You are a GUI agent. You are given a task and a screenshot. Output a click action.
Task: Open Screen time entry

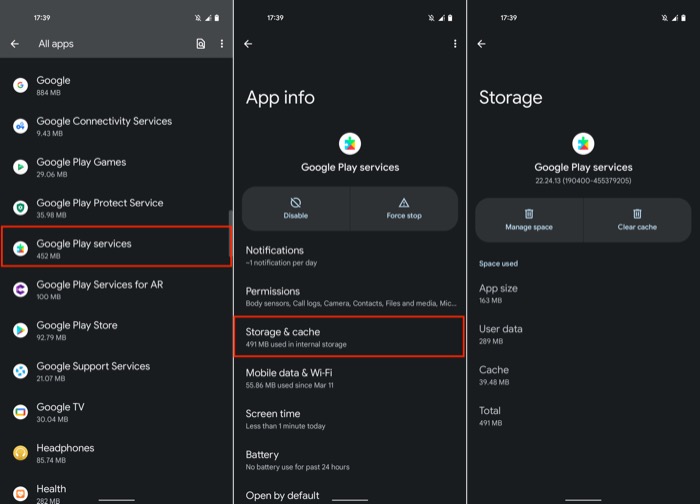(x=350, y=419)
